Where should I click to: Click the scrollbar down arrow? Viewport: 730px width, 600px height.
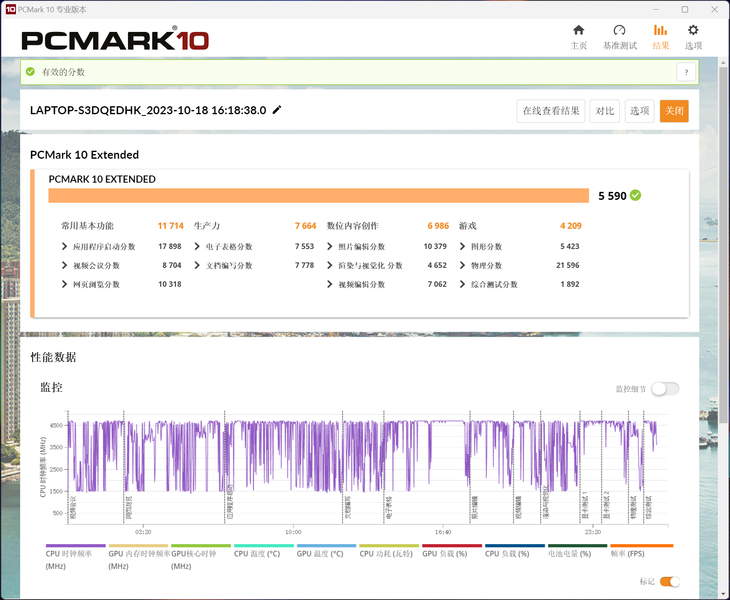tap(723, 594)
